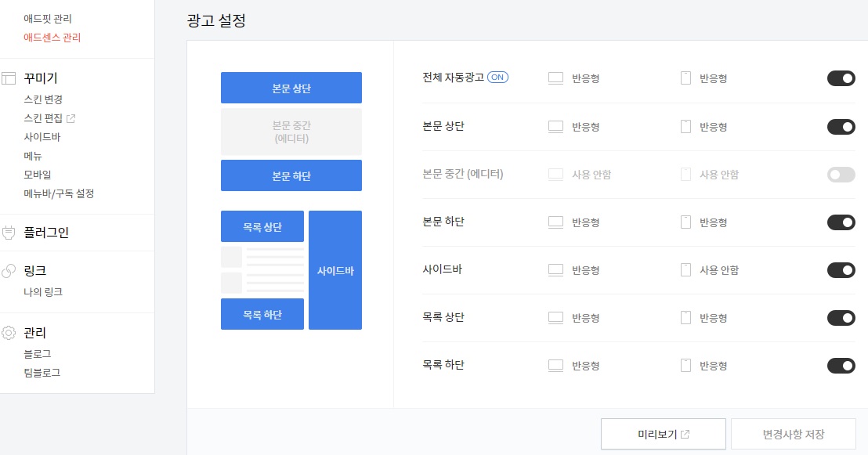868x455 pixels.
Task: Enable the 본문 중간 (에디터) toggle
Action: (841, 175)
